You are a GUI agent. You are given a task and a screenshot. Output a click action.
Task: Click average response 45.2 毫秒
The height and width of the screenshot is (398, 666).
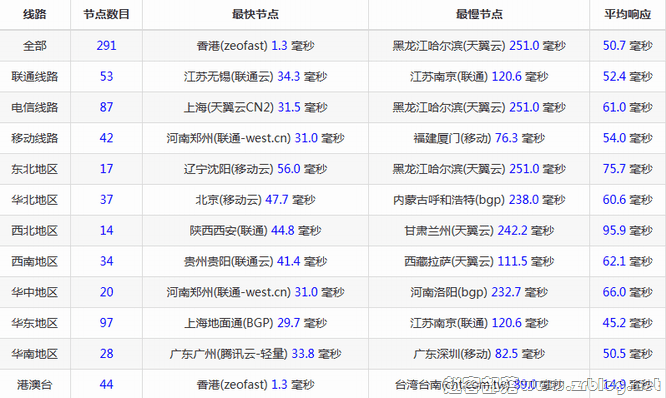click(627, 323)
